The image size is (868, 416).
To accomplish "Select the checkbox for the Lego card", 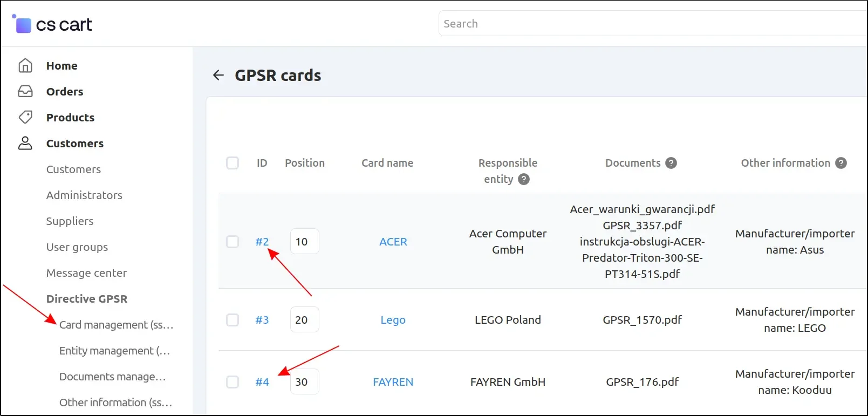I will point(233,320).
